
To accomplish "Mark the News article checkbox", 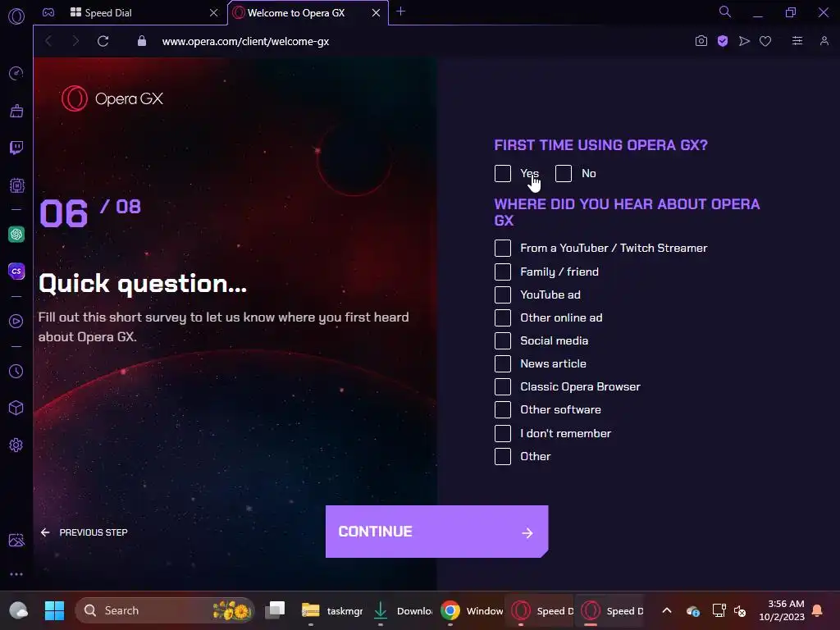I will (x=503, y=363).
